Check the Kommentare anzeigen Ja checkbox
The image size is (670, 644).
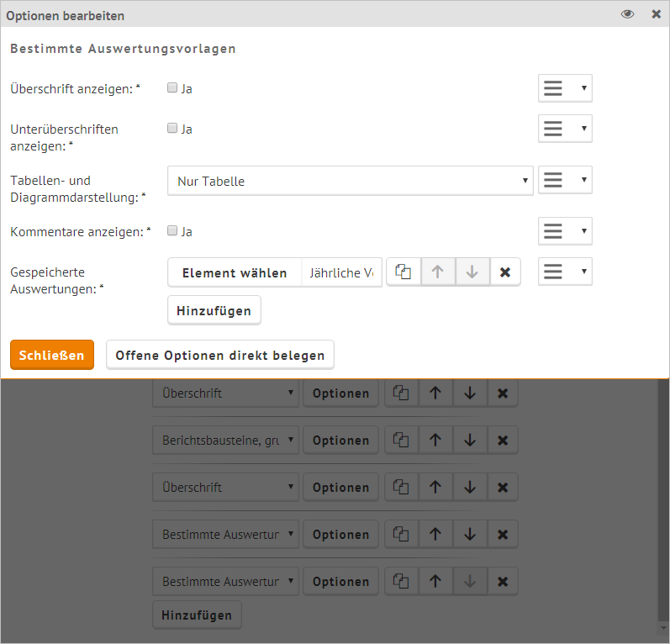pyautogui.click(x=172, y=230)
